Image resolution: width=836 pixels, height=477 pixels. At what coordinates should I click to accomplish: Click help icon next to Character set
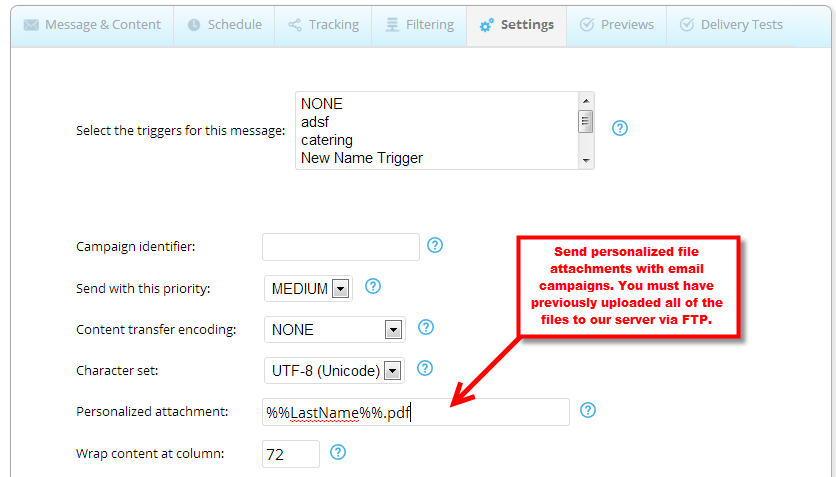tap(423, 369)
